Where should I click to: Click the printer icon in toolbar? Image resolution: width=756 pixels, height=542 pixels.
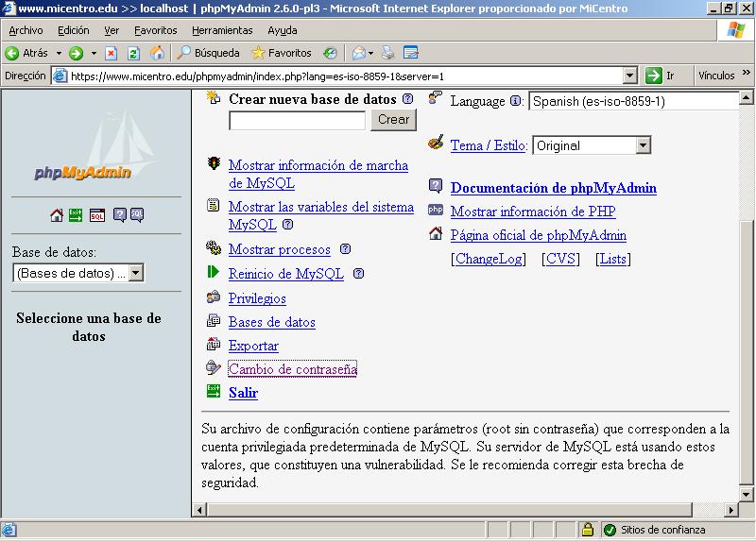388,53
